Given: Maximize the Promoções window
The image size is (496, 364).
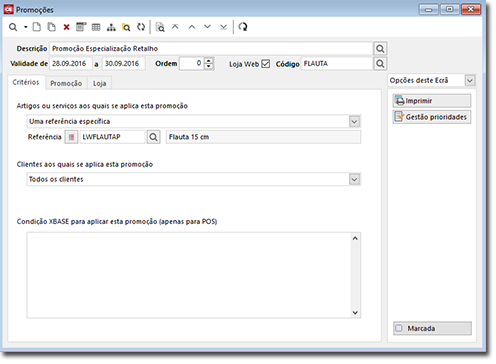Looking at the screenshot, I should click(449, 9).
